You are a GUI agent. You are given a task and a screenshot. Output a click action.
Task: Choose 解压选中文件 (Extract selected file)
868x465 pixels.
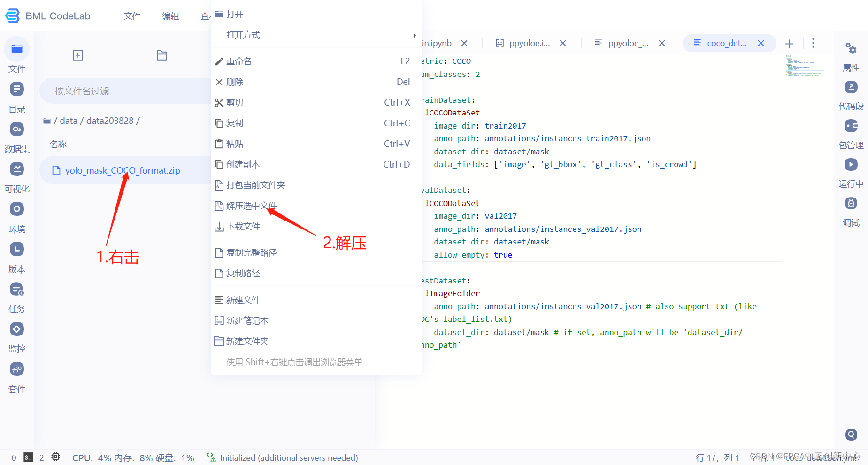[x=316, y=206]
